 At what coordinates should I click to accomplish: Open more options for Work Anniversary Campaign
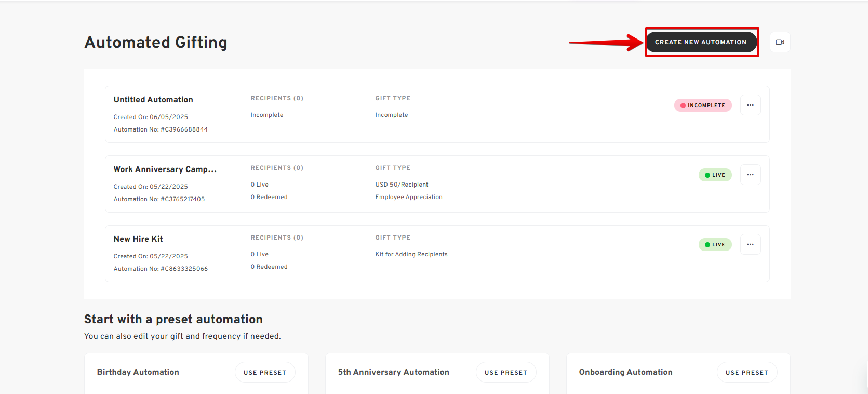coord(750,175)
